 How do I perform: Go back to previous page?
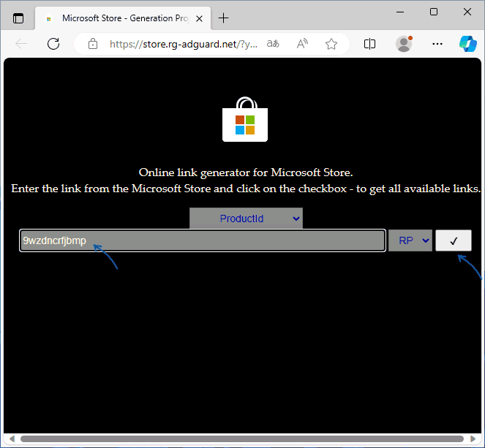[21, 44]
